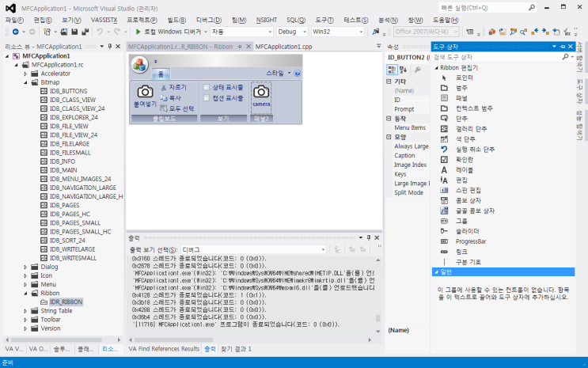Toggle the 상태 표시줄 checkbox

tap(207, 87)
